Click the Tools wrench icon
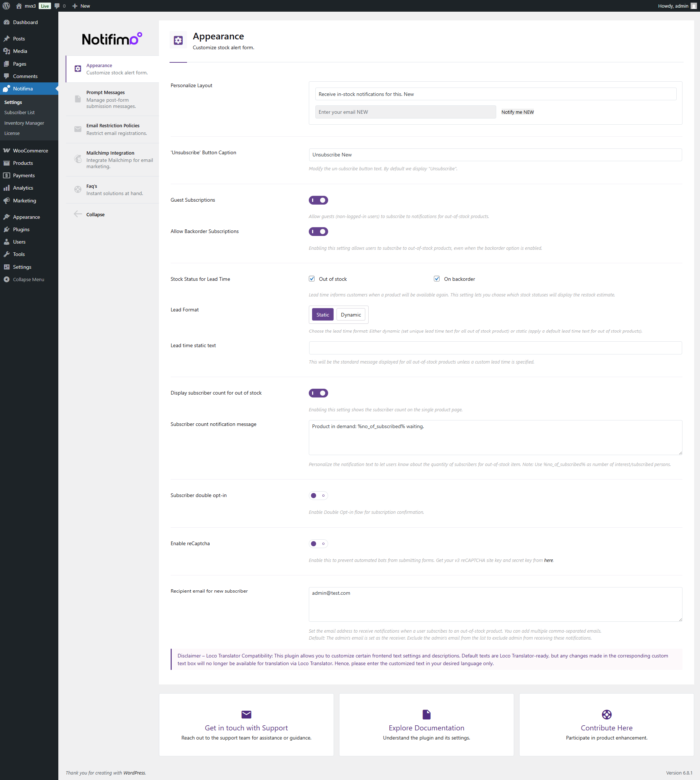 [x=7, y=254]
